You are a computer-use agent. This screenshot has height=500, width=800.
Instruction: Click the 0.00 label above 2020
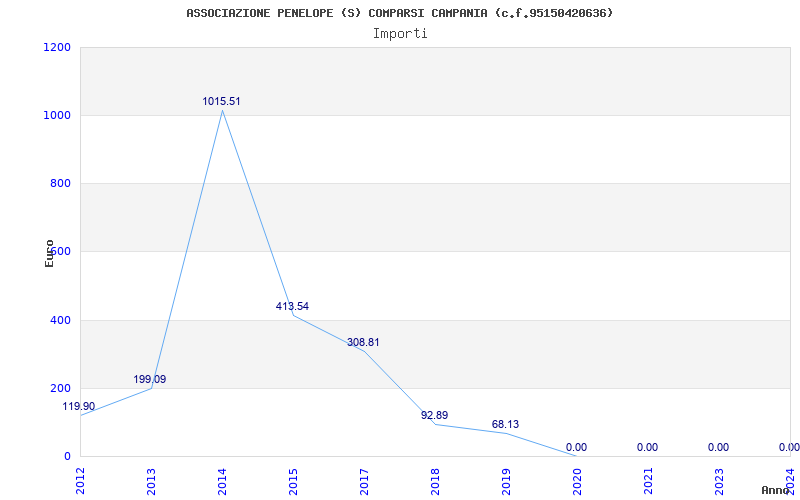point(577,447)
